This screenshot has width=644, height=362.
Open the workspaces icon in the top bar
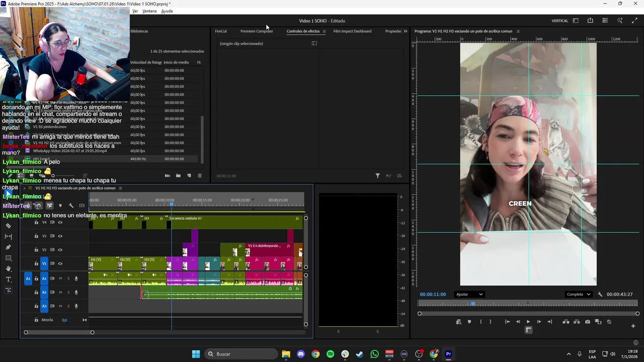pos(576,21)
